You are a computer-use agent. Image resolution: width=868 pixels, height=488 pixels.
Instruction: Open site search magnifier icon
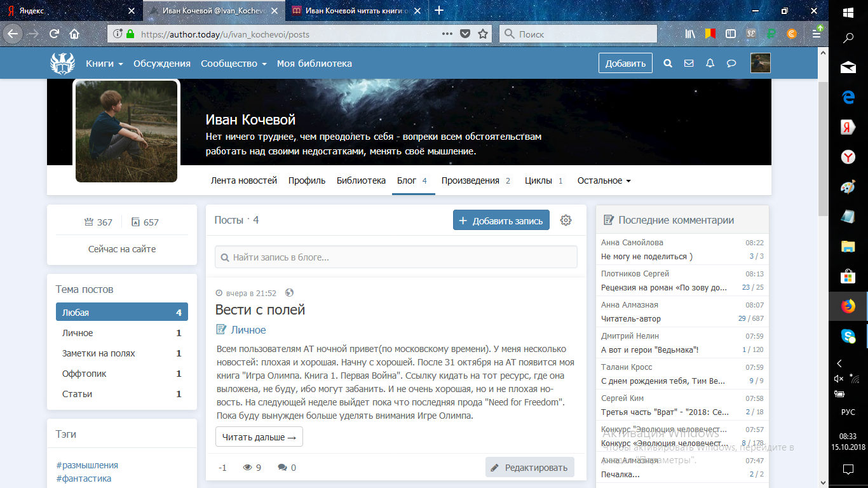[x=668, y=64]
